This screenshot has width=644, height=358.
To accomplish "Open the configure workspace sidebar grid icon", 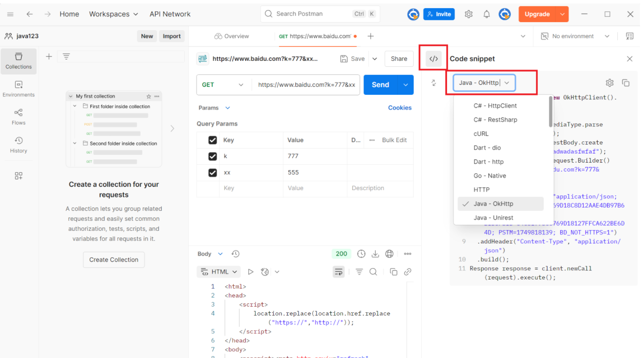I will click(19, 176).
